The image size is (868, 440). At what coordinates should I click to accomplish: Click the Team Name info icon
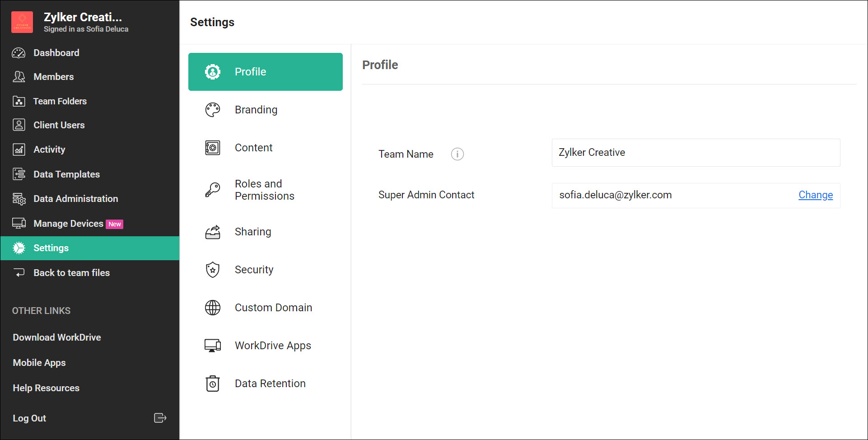coord(457,154)
